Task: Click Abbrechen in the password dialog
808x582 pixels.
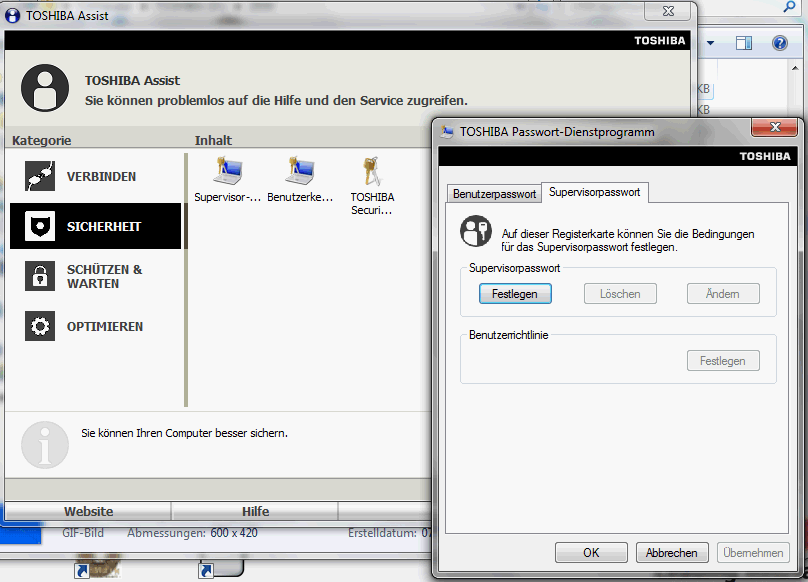Action: (x=672, y=553)
